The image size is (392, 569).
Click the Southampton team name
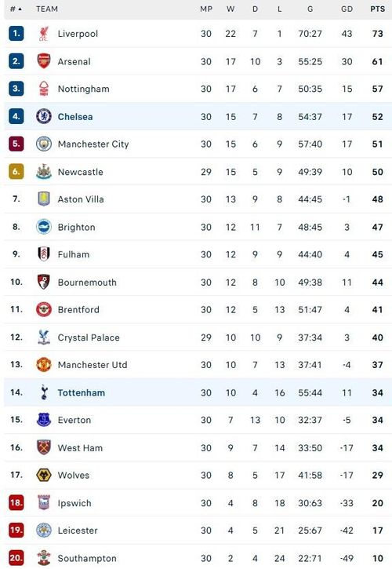click(87, 558)
